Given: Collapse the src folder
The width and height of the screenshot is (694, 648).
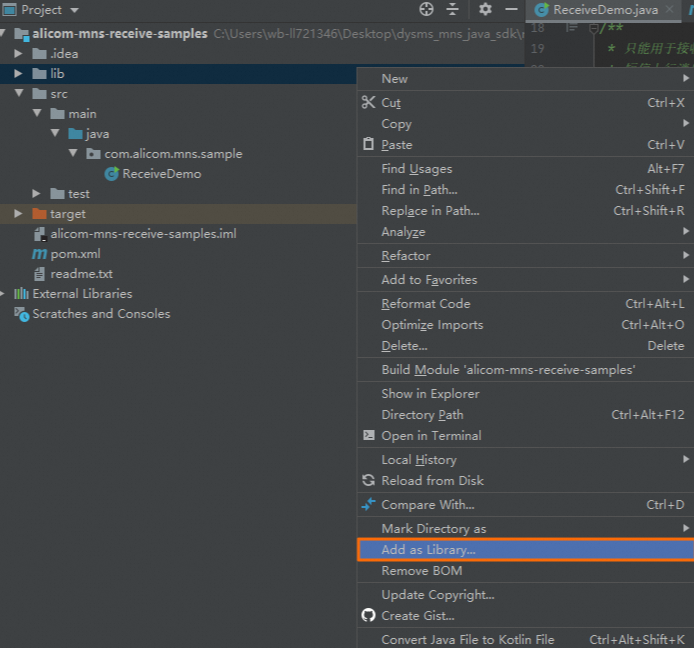Looking at the screenshot, I should [x=19, y=93].
